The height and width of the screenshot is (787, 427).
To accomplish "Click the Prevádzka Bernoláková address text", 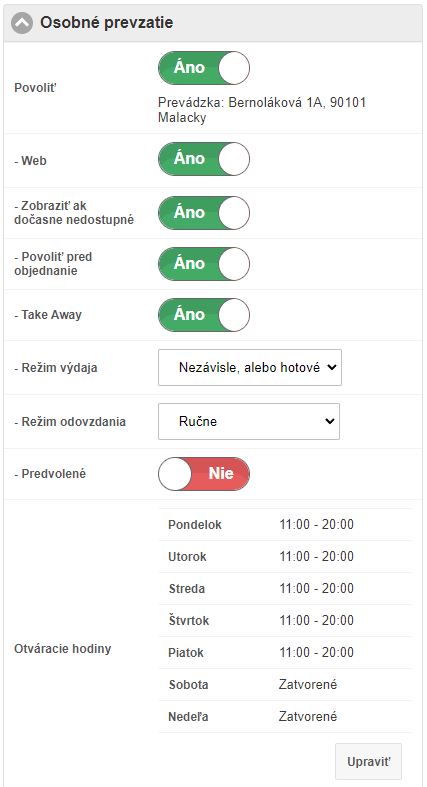I will [x=262, y=110].
